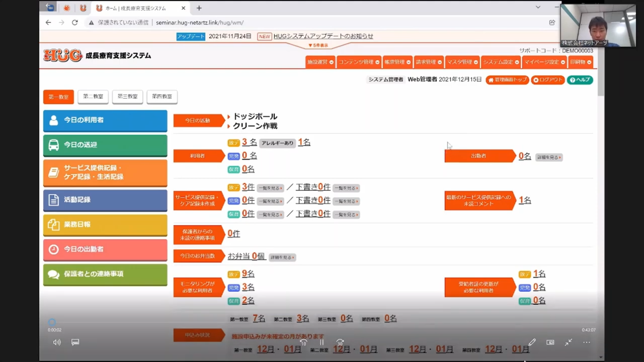Open 活動記録 in the sidebar
Viewport: 644px width, 362px height.
105,200
